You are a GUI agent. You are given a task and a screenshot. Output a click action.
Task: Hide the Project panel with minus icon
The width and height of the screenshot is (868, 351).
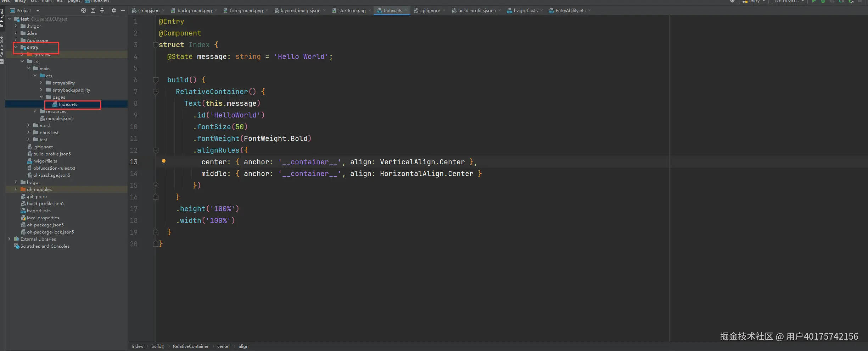[123, 10]
